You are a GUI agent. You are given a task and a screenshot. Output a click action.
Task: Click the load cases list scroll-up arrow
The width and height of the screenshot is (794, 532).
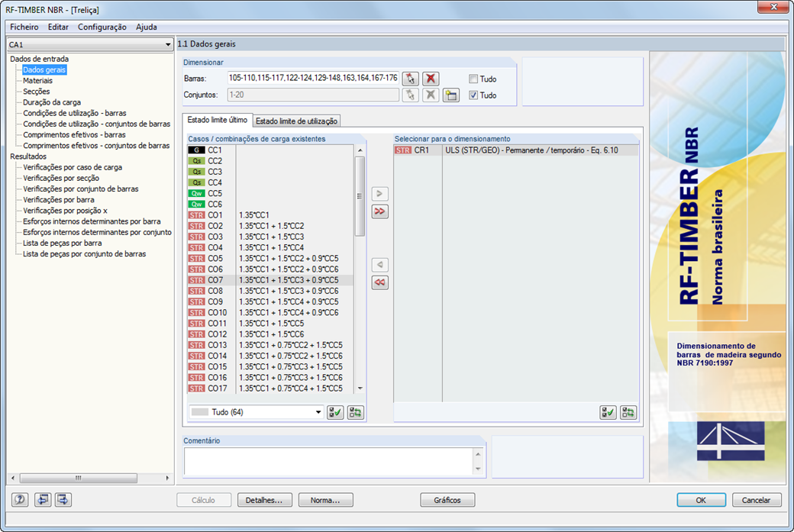[360, 150]
